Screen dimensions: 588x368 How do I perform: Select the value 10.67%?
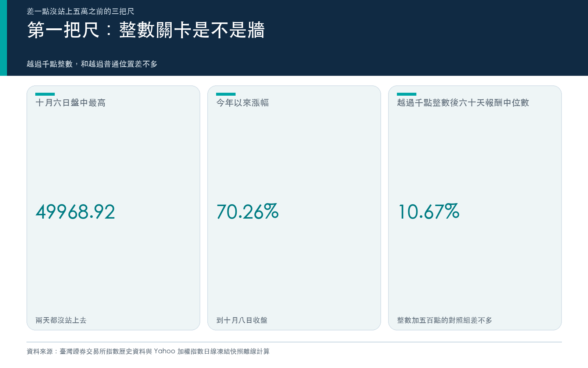[429, 212]
